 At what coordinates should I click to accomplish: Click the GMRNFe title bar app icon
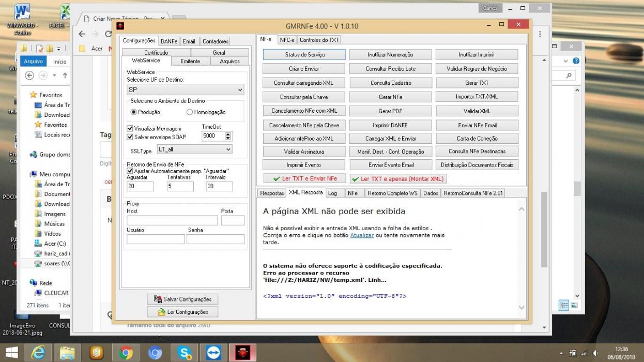pyautogui.click(x=120, y=26)
